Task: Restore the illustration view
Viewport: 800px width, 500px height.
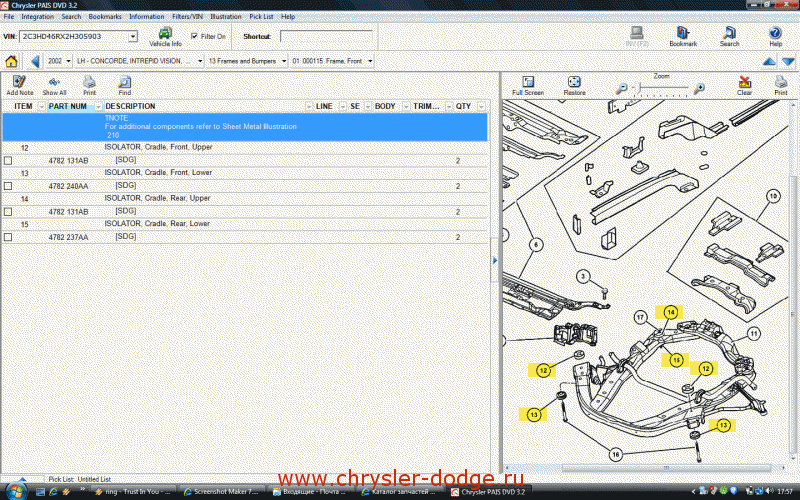Action: (x=574, y=85)
